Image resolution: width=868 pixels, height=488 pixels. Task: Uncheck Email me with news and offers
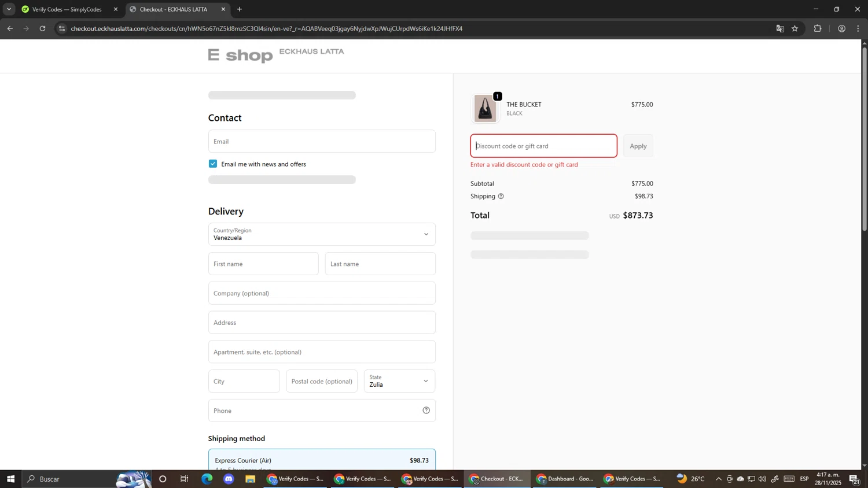point(213,164)
